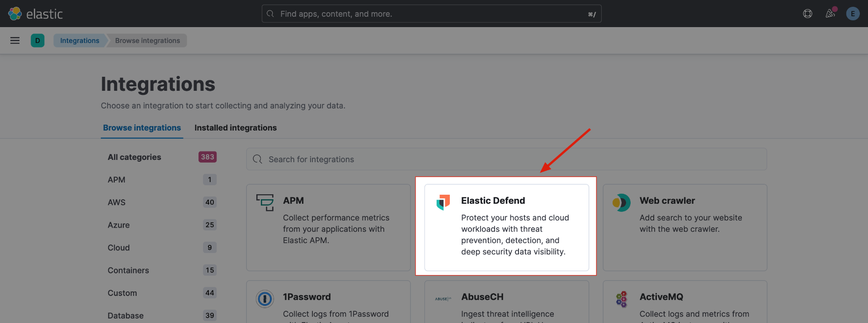Click magnifier icon in integrations search
868x323 pixels.
258,159
